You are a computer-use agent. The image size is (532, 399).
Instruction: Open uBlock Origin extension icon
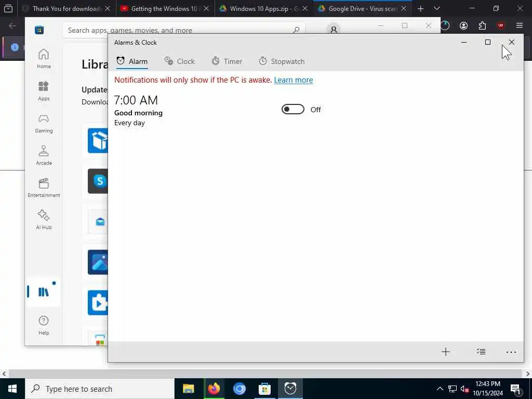pos(501,25)
